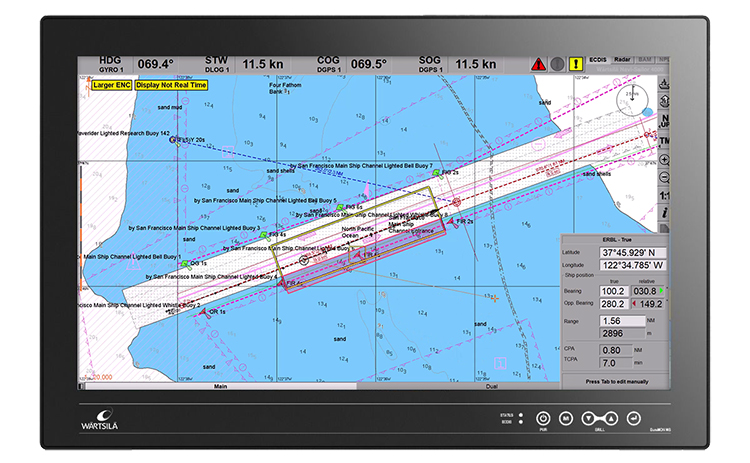Zoom in with magnifier plus icon

pos(665,159)
